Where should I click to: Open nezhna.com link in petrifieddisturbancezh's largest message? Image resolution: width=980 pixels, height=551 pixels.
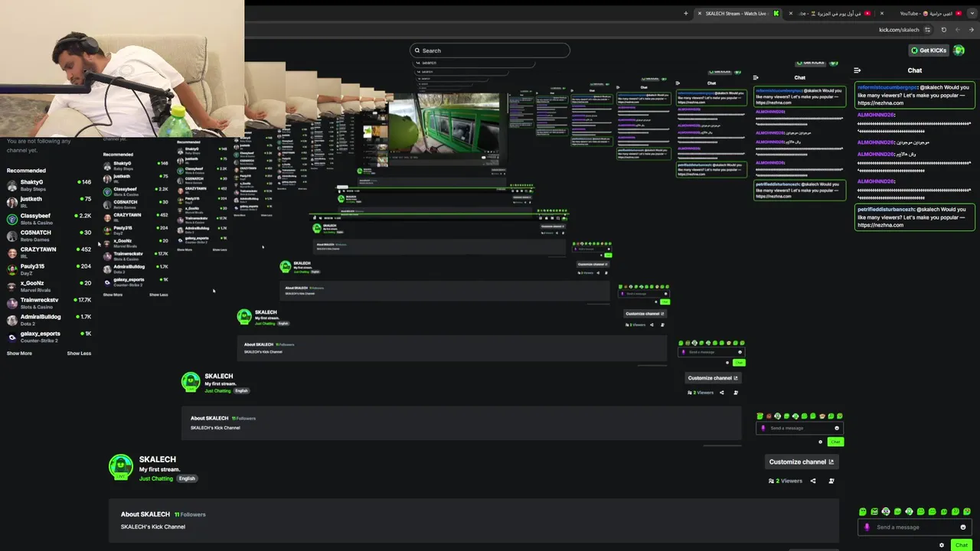(880, 225)
